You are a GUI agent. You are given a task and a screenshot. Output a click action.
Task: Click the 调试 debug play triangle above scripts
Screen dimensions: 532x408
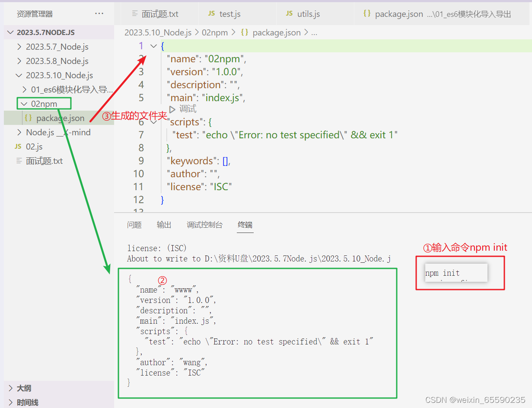(x=172, y=109)
